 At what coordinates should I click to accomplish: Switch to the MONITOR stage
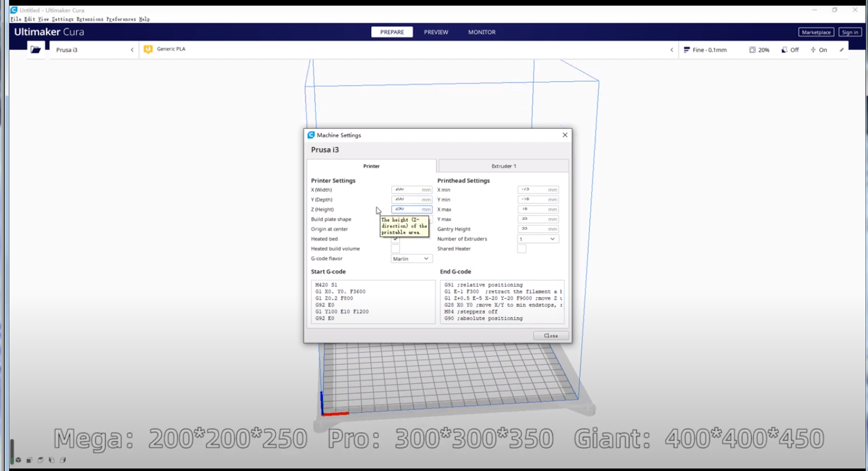pyautogui.click(x=482, y=32)
